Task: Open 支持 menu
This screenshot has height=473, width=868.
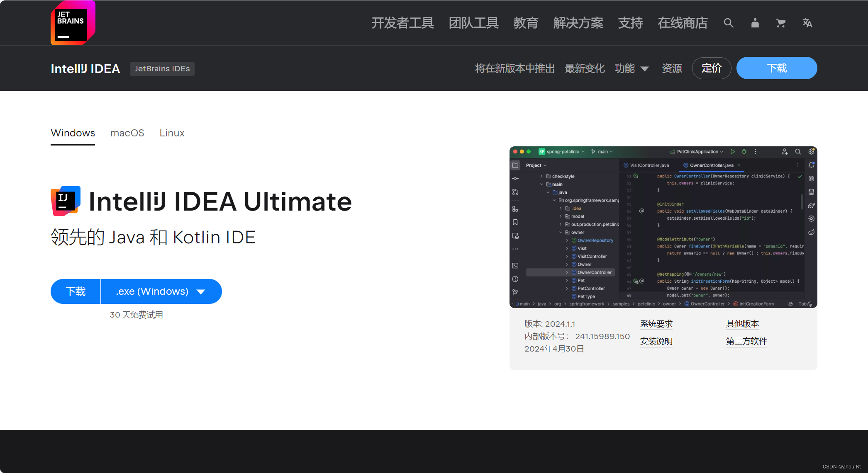Action: pyautogui.click(x=630, y=23)
